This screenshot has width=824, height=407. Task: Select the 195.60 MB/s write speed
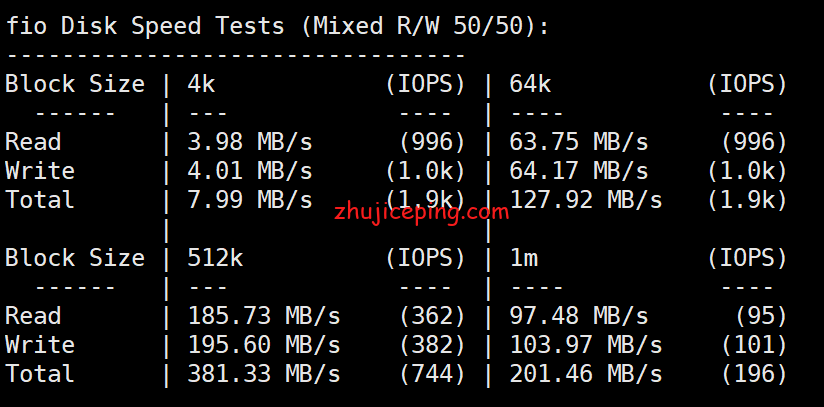point(264,345)
